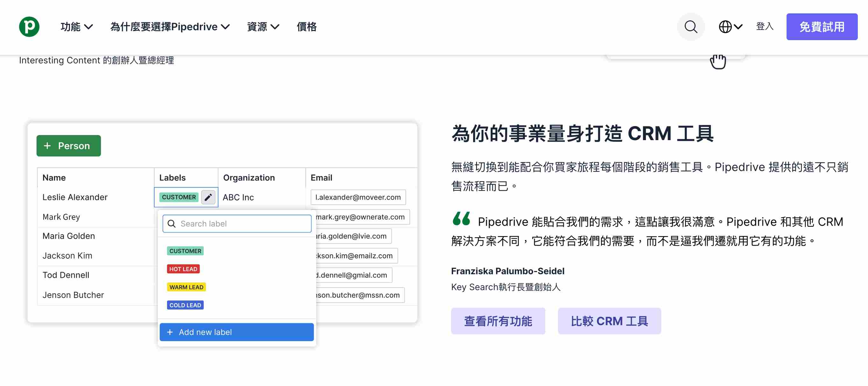Click the Pipedrive logo icon

coord(29,27)
